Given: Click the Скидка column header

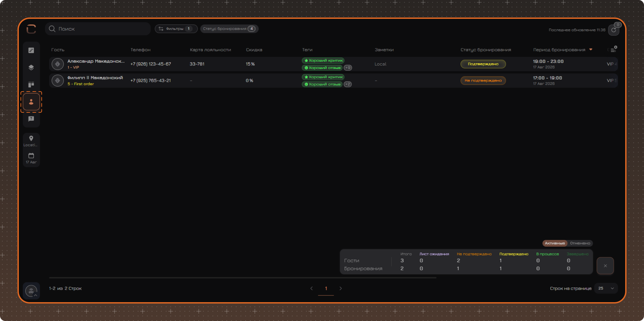Looking at the screenshot, I should 254,50.
